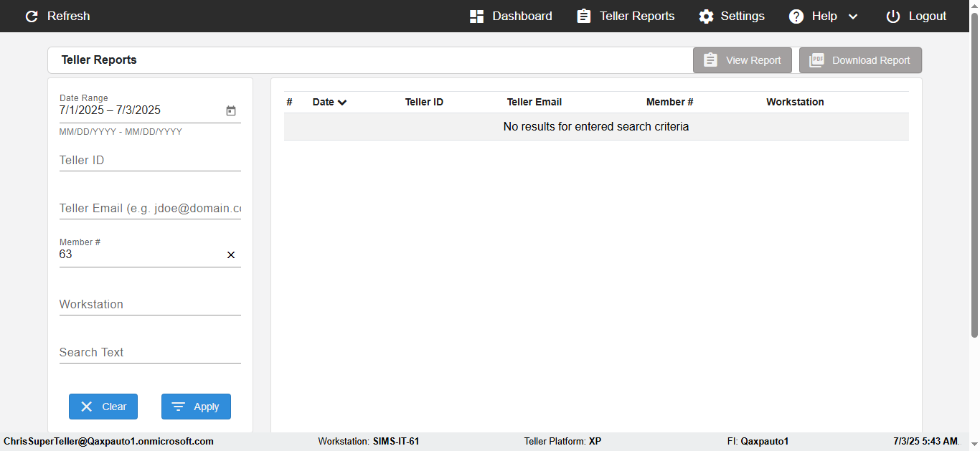Viewport: 980px width, 451px height.
Task: Click the SIMS-IT-61 workstation status text
Action: (x=396, y=441)
